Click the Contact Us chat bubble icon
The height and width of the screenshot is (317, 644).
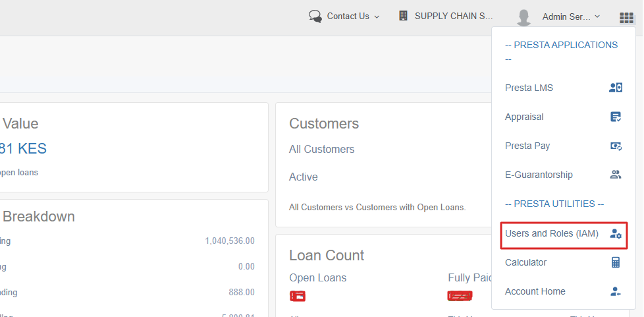pyautogui.click(x=315, y=16)
